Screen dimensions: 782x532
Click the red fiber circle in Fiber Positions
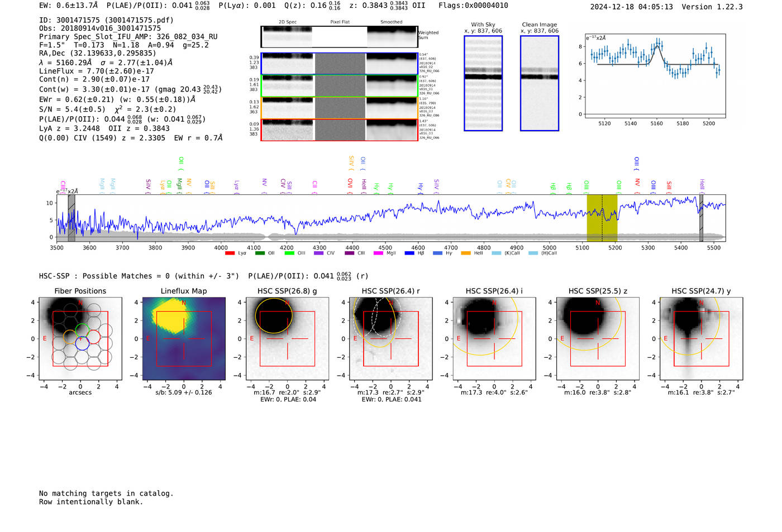(x=93, y=337)
